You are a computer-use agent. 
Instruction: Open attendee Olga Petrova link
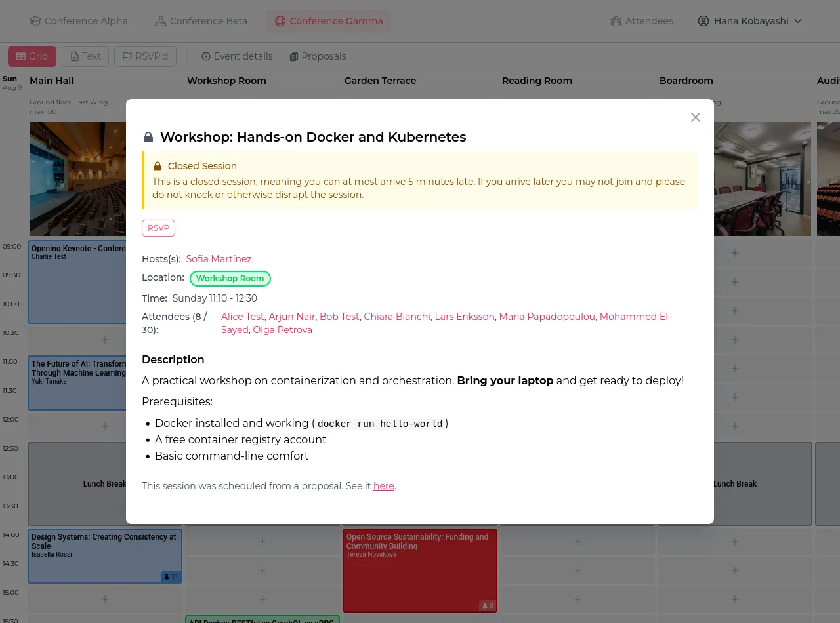(283, 330)
